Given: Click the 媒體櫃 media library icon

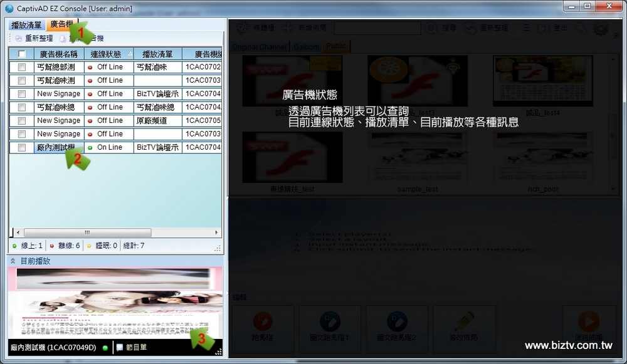Looking at the screenshot, I should [241, 28].
